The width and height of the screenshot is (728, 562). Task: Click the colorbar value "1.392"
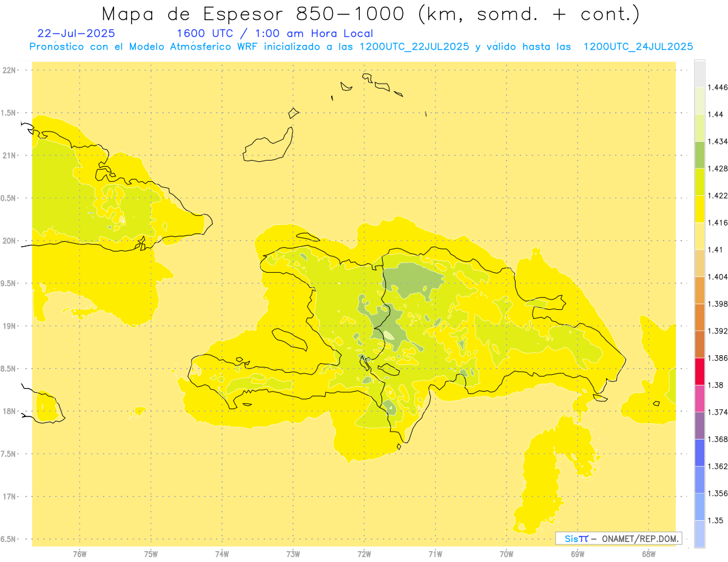(x=718, y=331)
